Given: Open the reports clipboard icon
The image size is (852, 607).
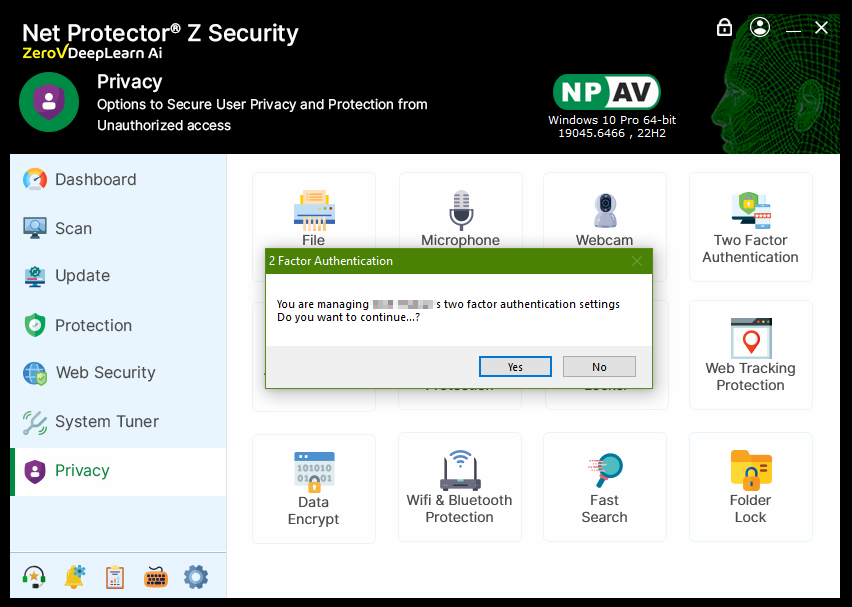Looking at the screenshot, I should 115,577.
